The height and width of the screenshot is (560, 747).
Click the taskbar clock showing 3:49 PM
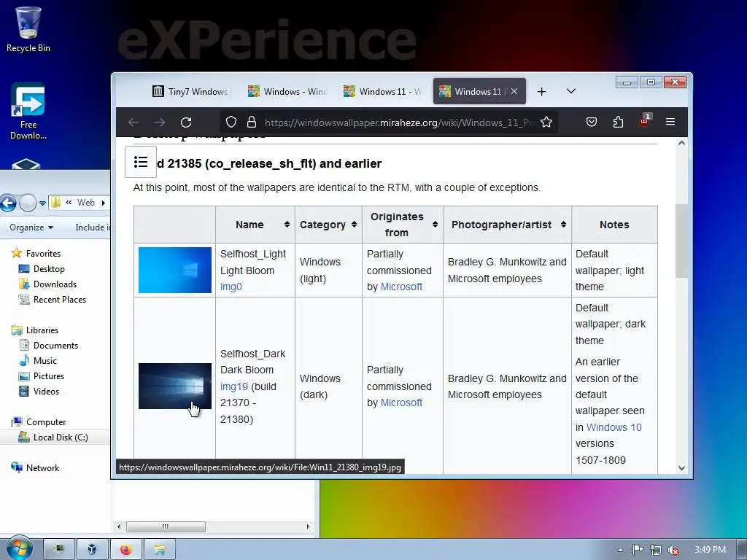click(x=710, y=550)
